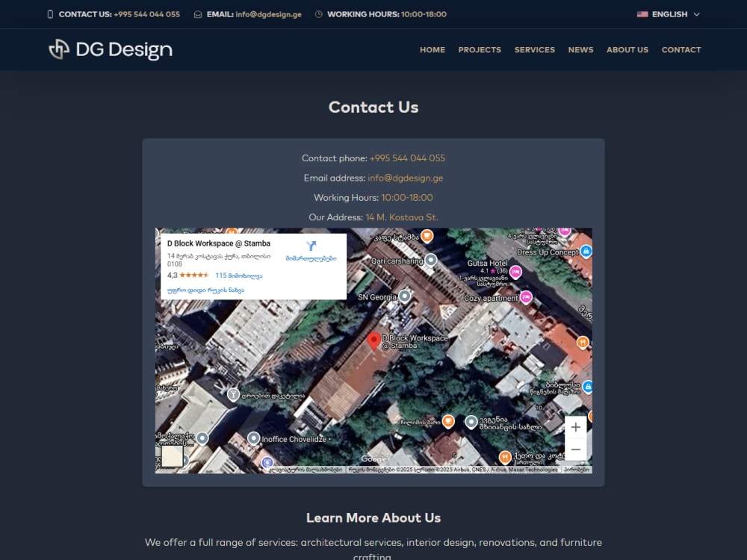Screen dimensions: 747x560
Task: Open the Home menu item
Action: 432,49
